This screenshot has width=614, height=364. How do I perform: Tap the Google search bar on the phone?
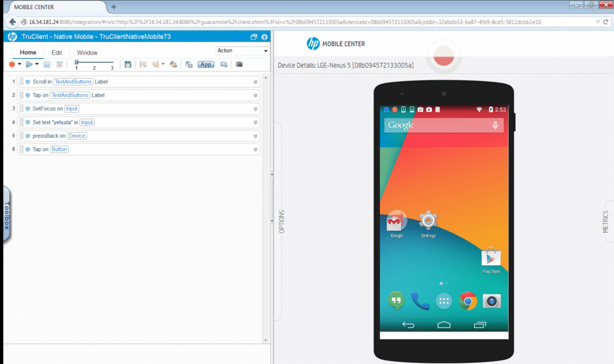pyautogui.click(x=444, y=125)
